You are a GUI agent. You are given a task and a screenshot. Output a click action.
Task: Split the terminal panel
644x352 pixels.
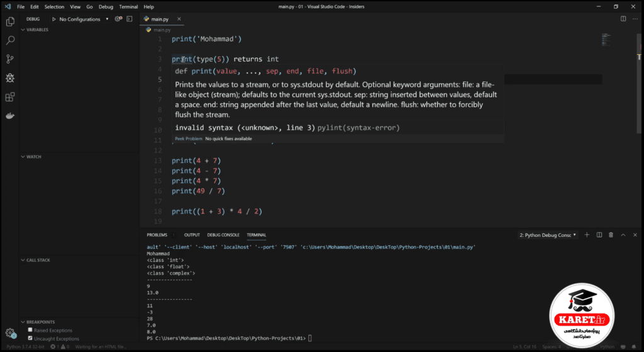click(599, 235)
